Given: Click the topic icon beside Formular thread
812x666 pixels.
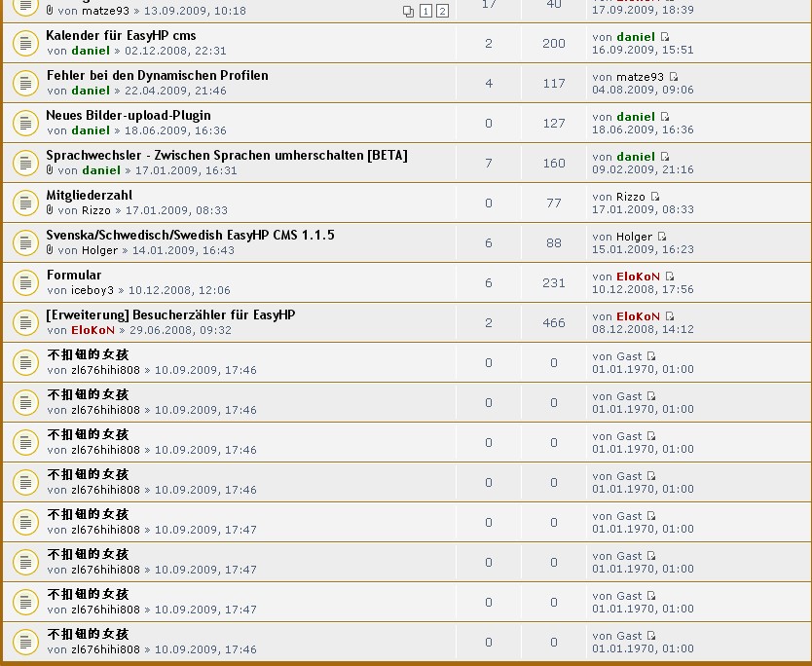Looking at the screenshot, I should (x=24, y=282).
